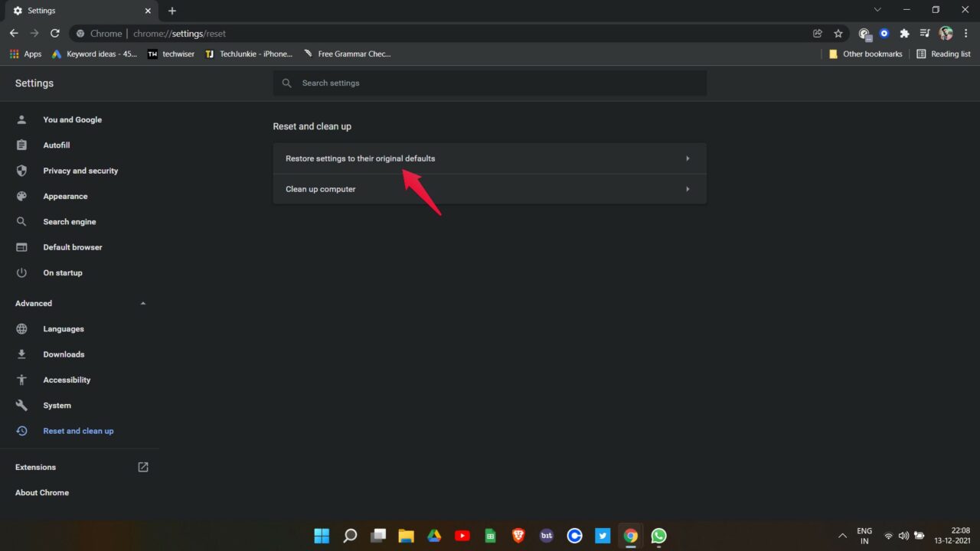Select Privacy and security in sidebar
The width and height of the screenshot is (980, 551).
(80, 171)
